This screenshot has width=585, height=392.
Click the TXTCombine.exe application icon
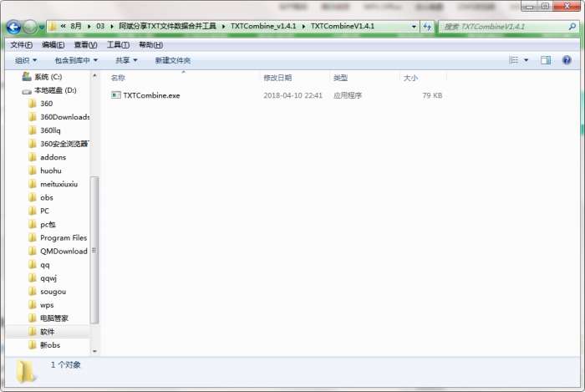click(116, 95)
